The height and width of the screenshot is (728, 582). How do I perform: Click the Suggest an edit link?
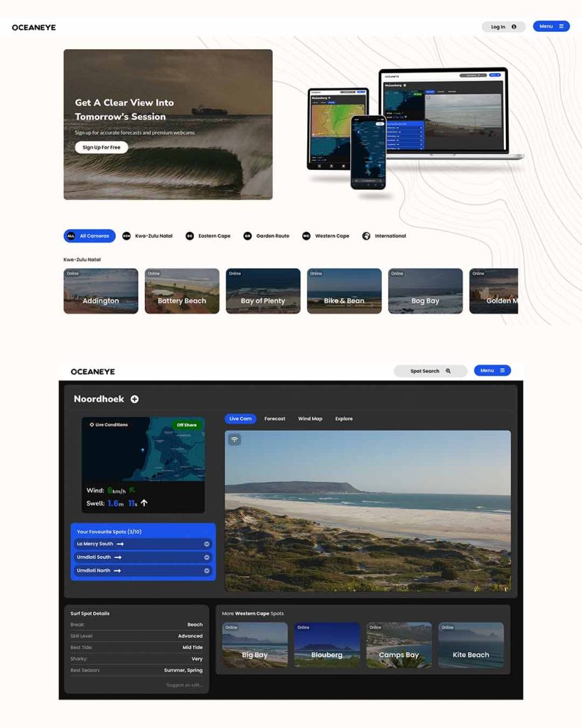(x=184, y=685)
